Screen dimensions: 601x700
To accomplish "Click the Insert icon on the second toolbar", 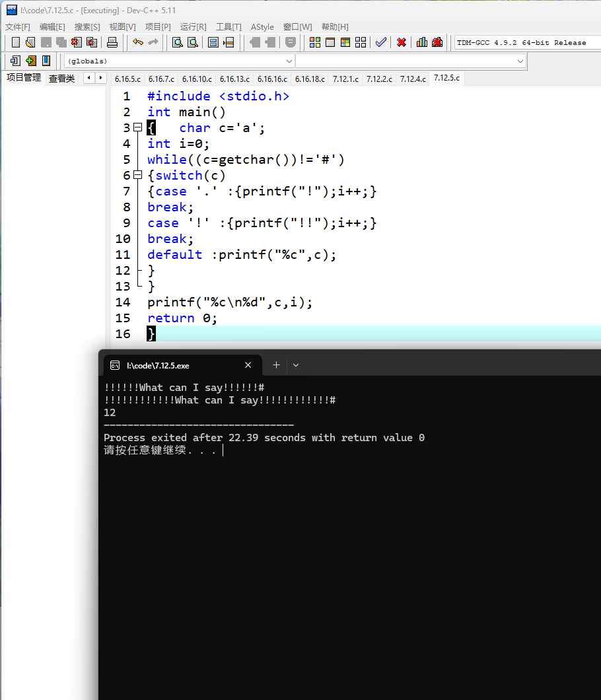I will 15,61.
